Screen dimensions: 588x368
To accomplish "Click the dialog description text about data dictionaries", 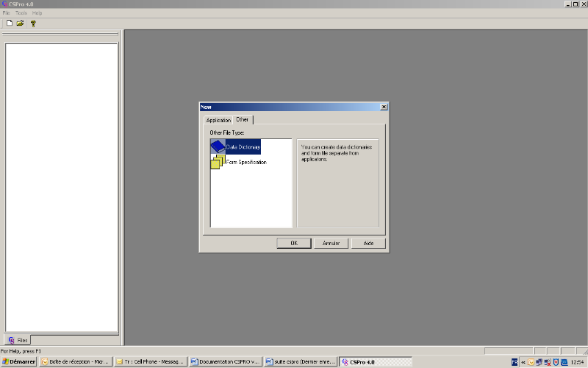I will tap(337, 153).
